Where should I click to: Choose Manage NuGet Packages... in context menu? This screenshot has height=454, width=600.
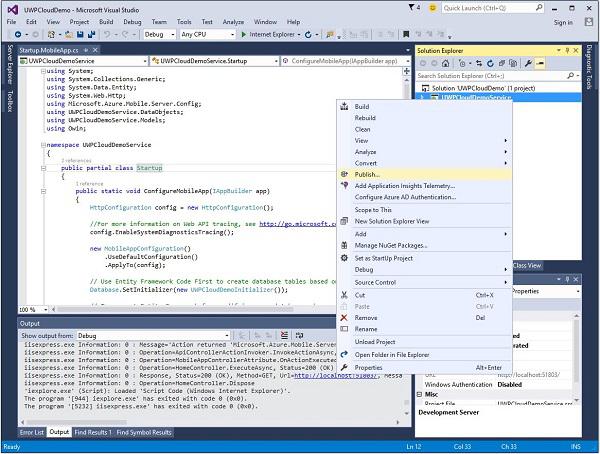pos(391,244)
